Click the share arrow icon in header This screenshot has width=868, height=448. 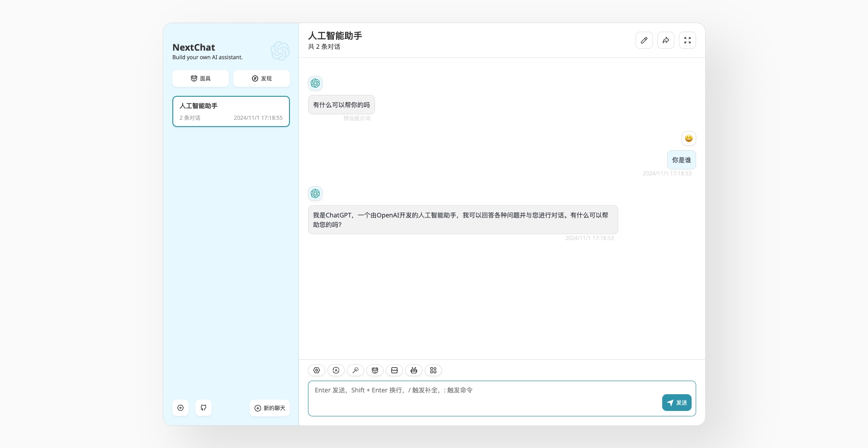(x=666, y=40)
